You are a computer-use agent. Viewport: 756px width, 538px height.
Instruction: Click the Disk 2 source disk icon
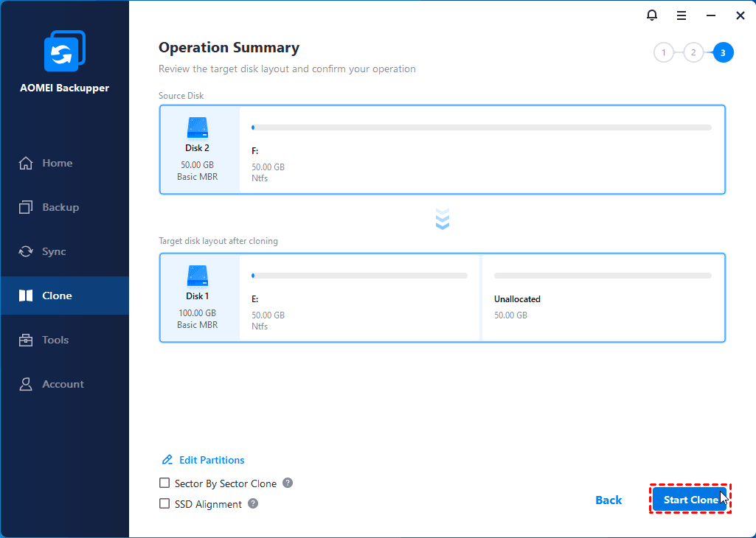click(x=197, y=128)
